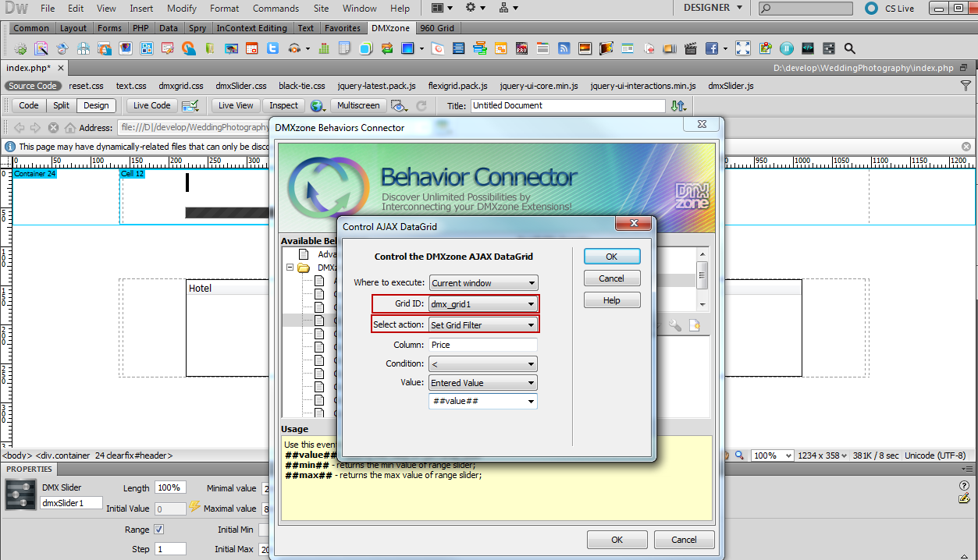Click the Facebook icon in DMXzone toolbar
The width and height of the screenshot is (978, 560).
(x=711, y=48)
